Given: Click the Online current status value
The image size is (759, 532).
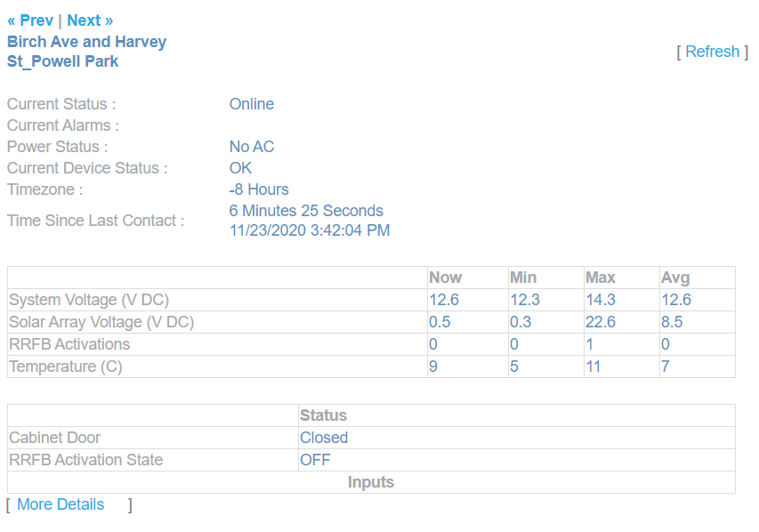Looking at the screenshot, I should tap(252, 104).
